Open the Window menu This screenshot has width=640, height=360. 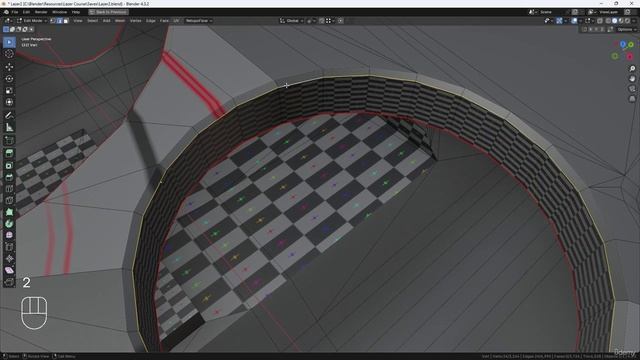pyautogui.click(x=60, y=12)
